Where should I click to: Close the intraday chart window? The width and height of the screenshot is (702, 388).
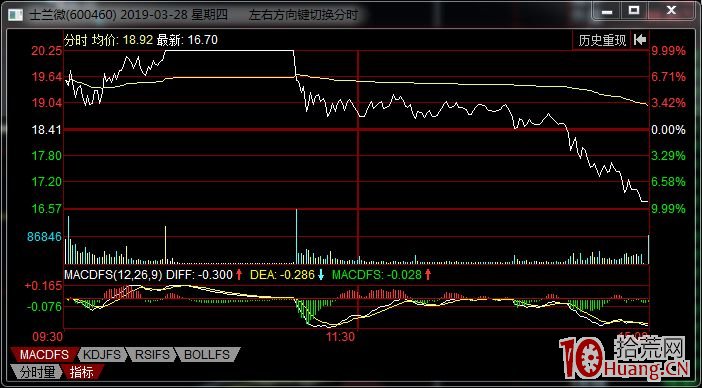tap(670, 10)
